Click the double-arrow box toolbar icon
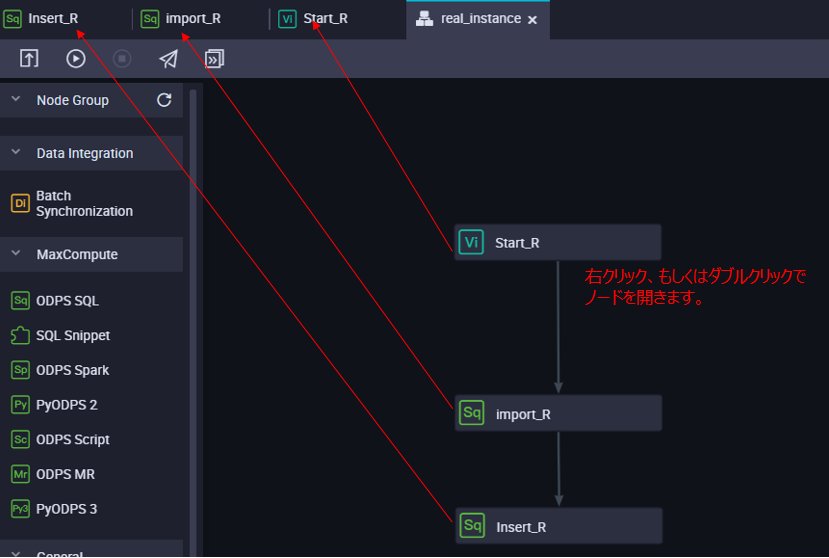 (214, 58)
